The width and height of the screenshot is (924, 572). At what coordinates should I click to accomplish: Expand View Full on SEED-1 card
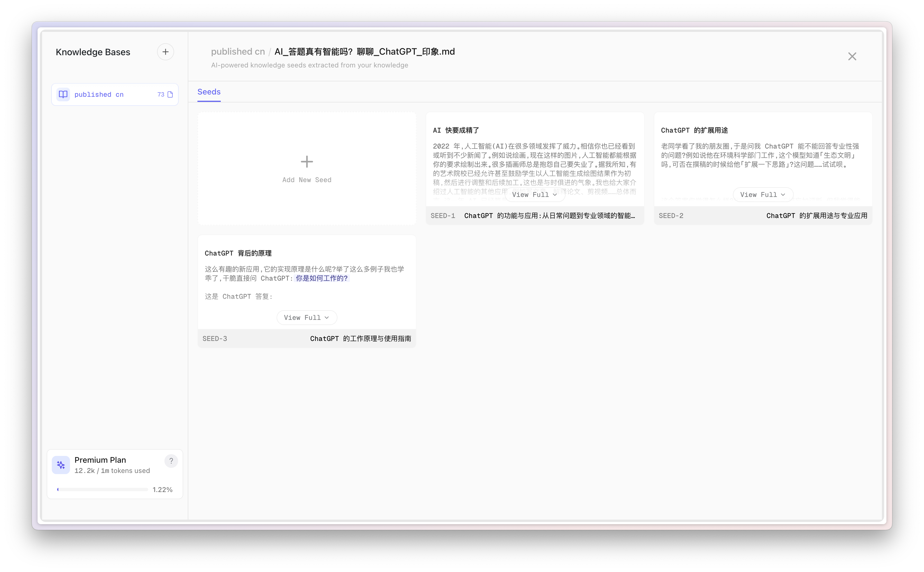click(534, 195)
